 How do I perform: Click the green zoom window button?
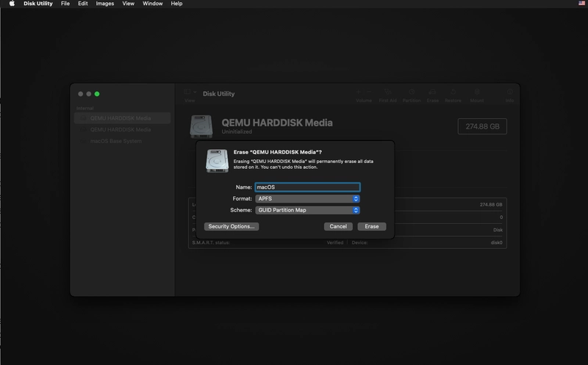click(x=97, y=94)
